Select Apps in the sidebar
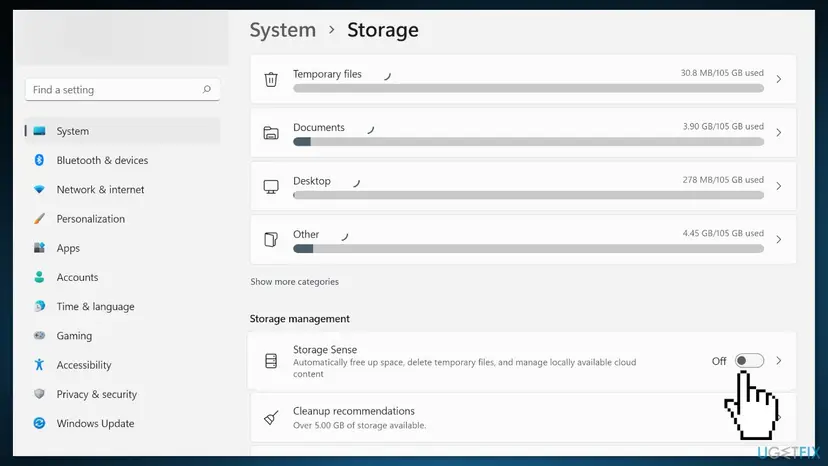Viewport: 828px width, 466px height. click(123, 248)
